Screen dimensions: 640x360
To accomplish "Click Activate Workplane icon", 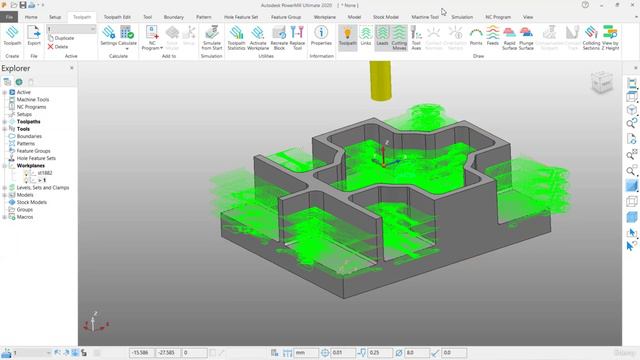I will [x=258, y=38].
